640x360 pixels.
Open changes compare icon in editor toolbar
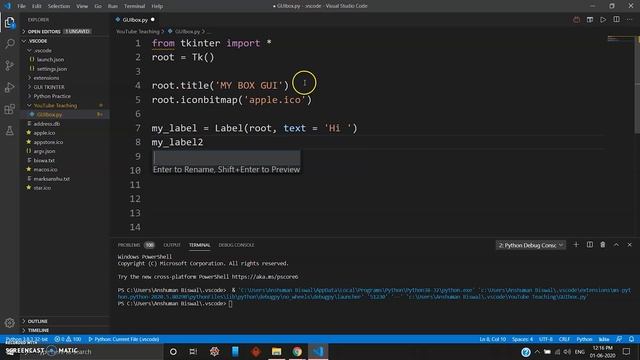pos(590,20)
